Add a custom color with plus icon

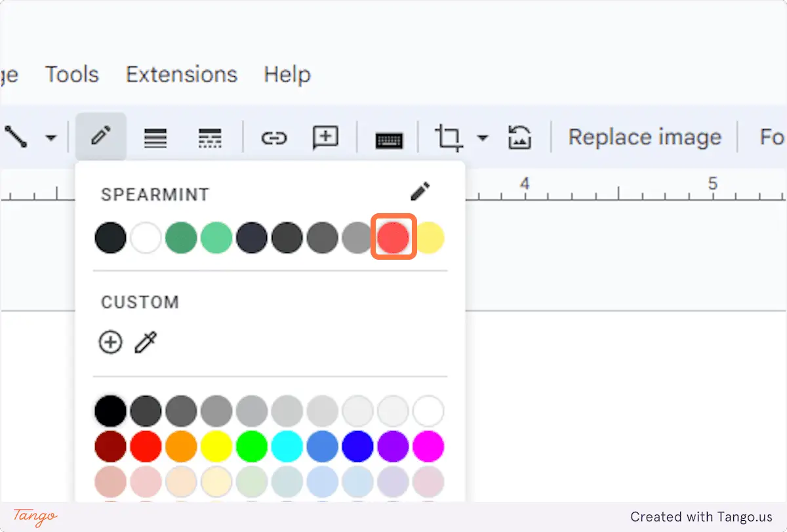pyautogui.click(x=110, y=342)
